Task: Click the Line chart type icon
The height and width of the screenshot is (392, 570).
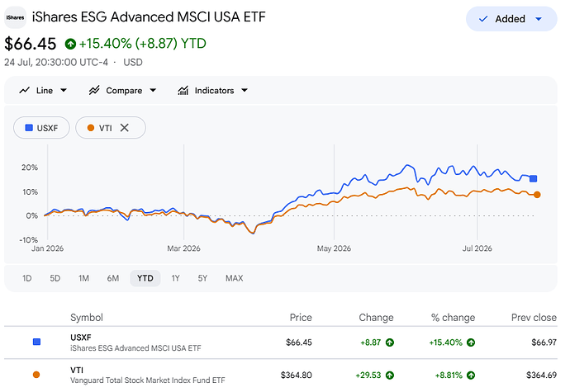Action: point(24,91)
